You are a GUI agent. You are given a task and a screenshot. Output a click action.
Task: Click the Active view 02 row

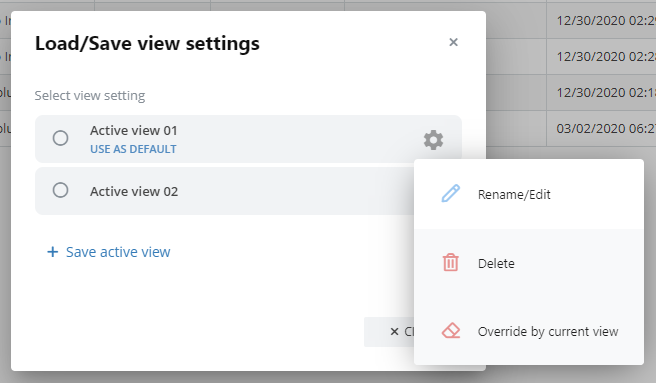[224, 191]
